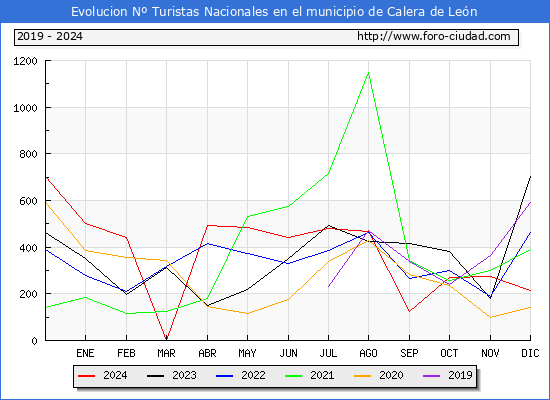The image size is (550, 400).
Task: Click the green 2021 peak at AGO
Action: [368, 73]
